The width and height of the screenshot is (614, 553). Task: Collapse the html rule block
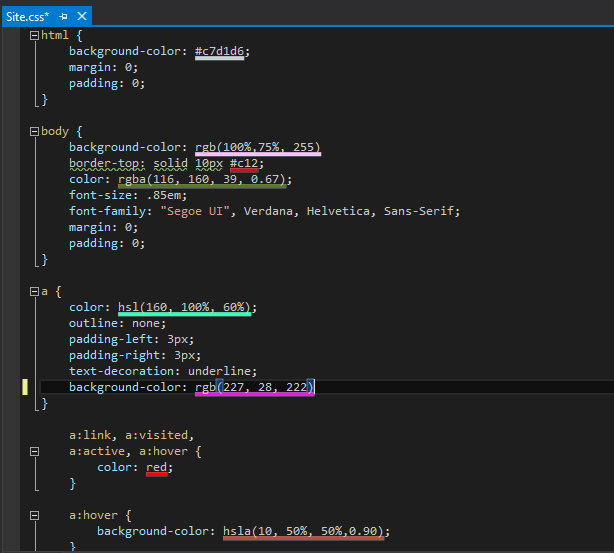point(34,35)
